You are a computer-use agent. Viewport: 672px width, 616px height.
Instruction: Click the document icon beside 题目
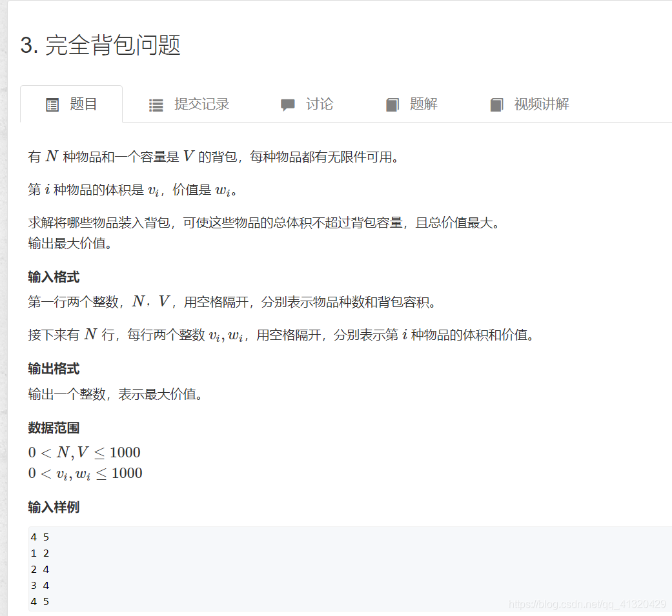(x=52, y=104)
